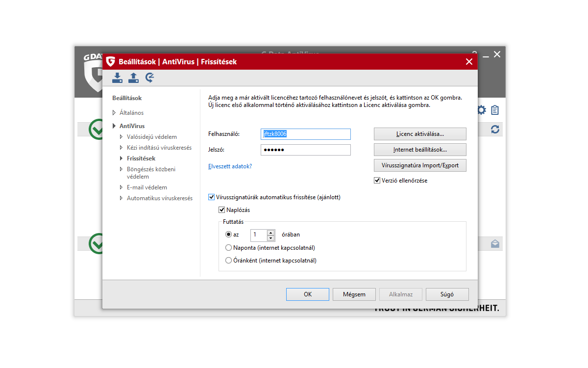The width and height of the screenshot is (588, 368).
Task: Decrease the hour value with the spinner down arrow
Action: click(x=270, y=238)
